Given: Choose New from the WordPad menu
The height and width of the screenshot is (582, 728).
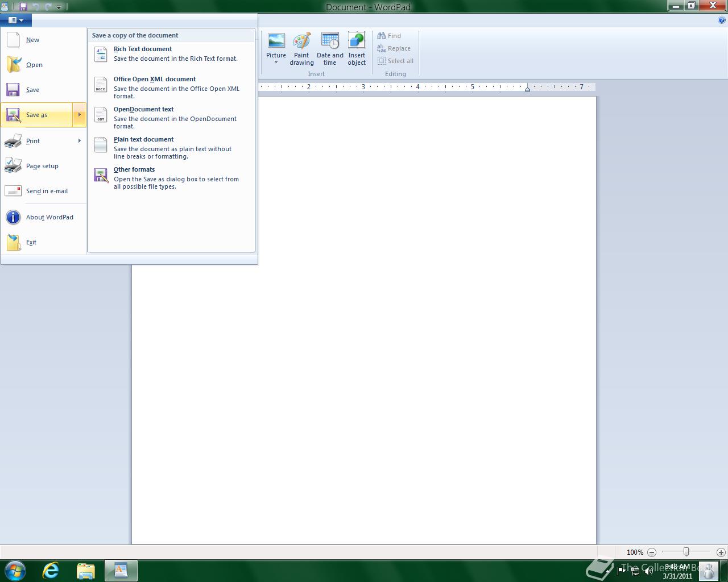Looking at the screenshot, I should (43, 40).
